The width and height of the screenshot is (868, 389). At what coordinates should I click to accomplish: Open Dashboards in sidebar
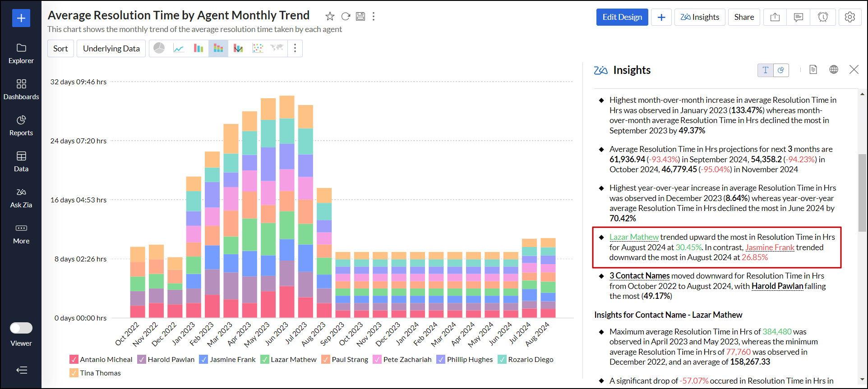[21, 89]
